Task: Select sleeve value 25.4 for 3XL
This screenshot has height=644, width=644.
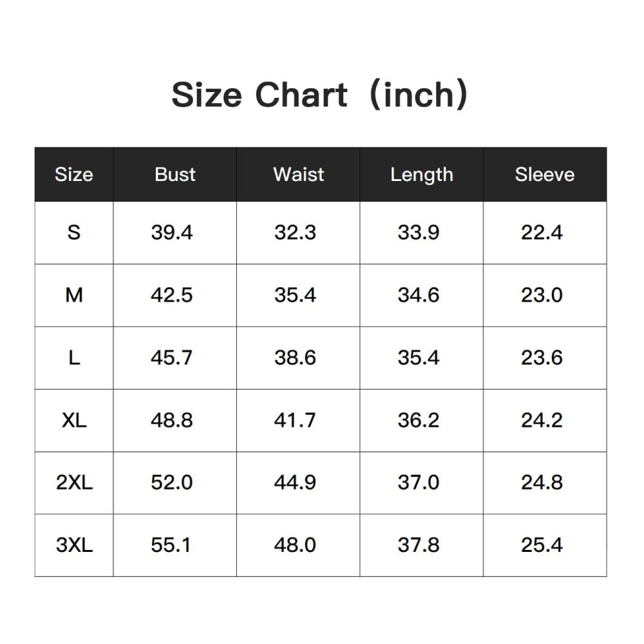Action: pyautogui.click(x=542, y=545)
